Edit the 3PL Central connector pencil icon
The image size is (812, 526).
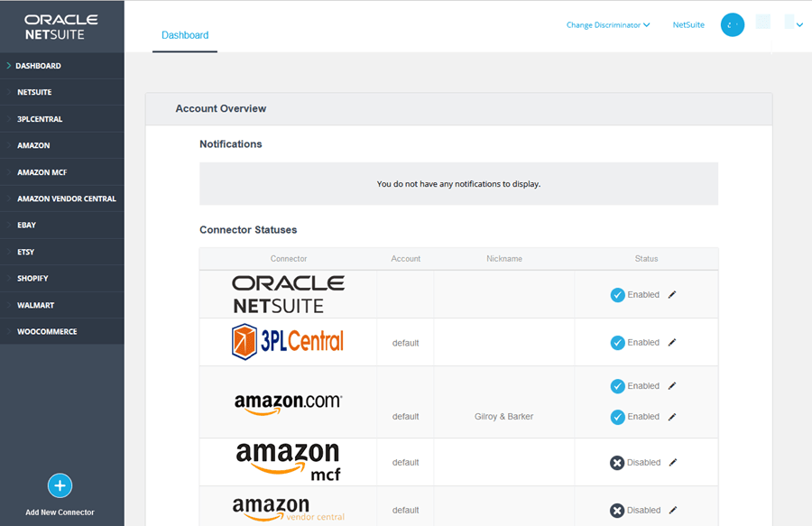(672, 342)
